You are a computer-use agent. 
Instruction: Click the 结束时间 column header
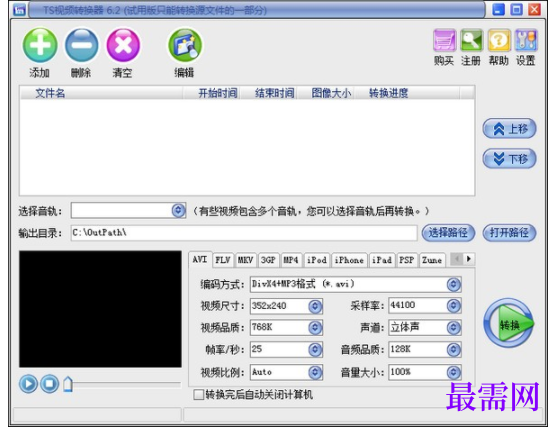pyautogui.click(x=269, y=93)
